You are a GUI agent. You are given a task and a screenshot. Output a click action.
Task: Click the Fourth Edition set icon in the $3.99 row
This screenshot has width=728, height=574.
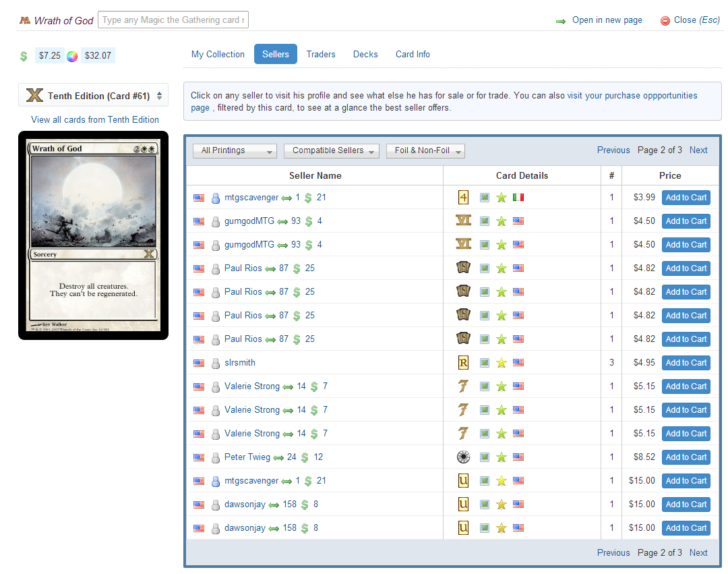click(x=463, y=198)
